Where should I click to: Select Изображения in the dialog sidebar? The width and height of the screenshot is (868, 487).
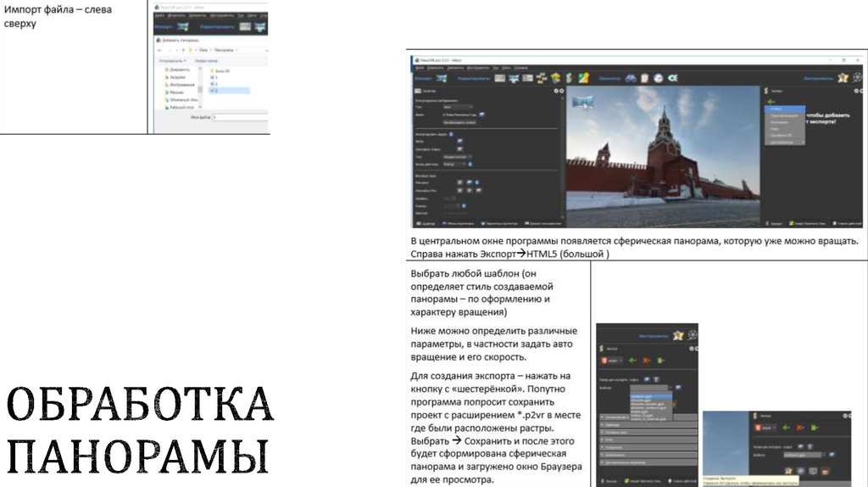181,85
